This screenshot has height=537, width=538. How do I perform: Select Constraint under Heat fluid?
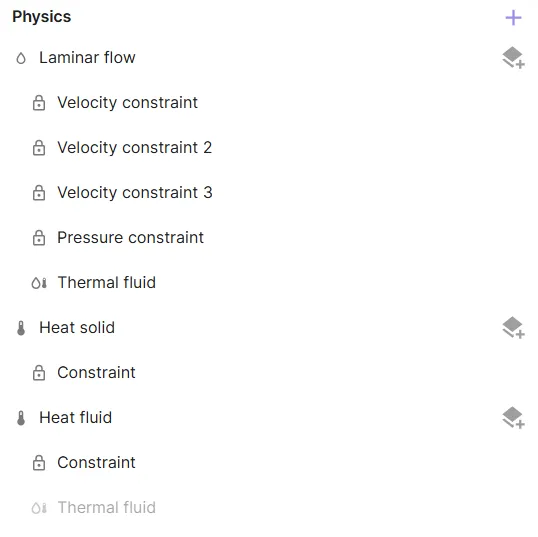point(96,463)
